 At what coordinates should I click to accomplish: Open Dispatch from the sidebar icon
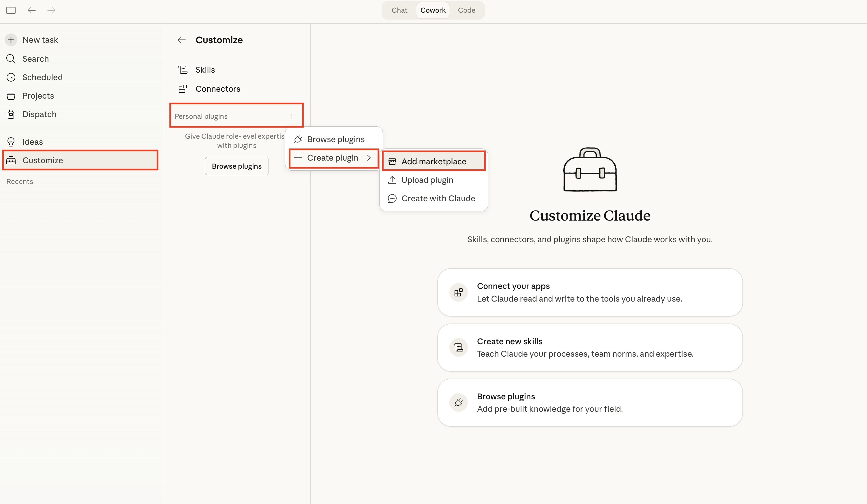pos(11,114)
